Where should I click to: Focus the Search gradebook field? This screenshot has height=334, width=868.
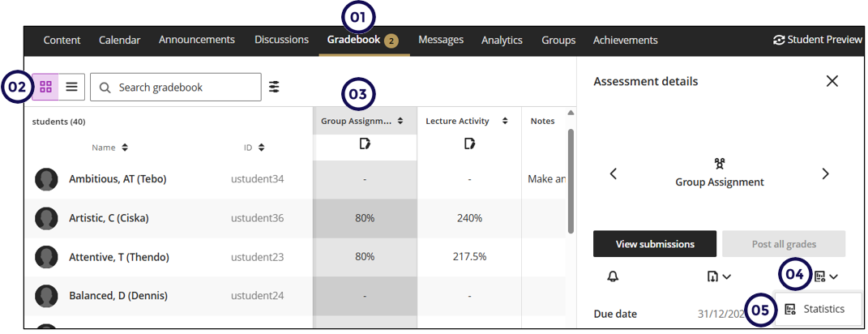pos(176,88)
